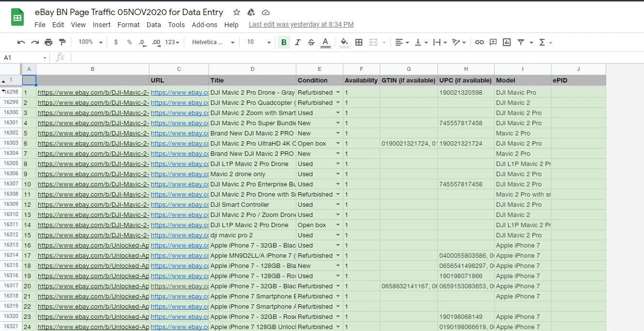This screenshot has width=644, height=331.
Task: Click the document title to rename
Action: click(129, 12)
